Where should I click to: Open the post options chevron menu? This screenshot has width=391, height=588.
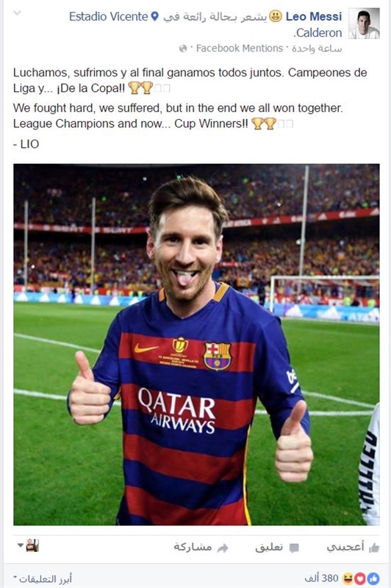pyautogui.click(x=17, y=13)
